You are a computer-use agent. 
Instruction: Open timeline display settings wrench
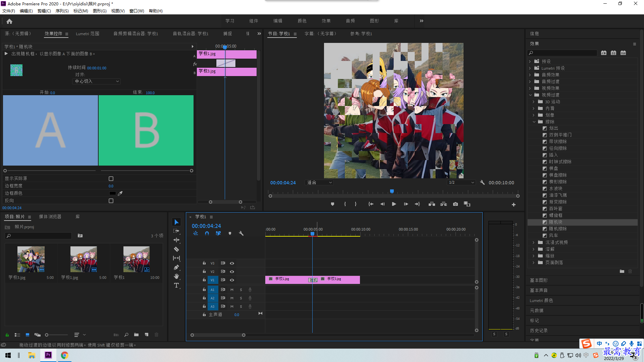click(x=241, y=234)
